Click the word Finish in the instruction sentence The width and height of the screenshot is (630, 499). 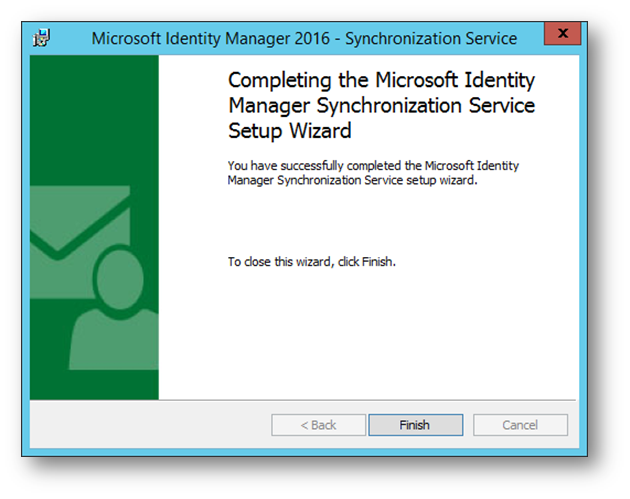pyautogui.click(x=377, y=262)
